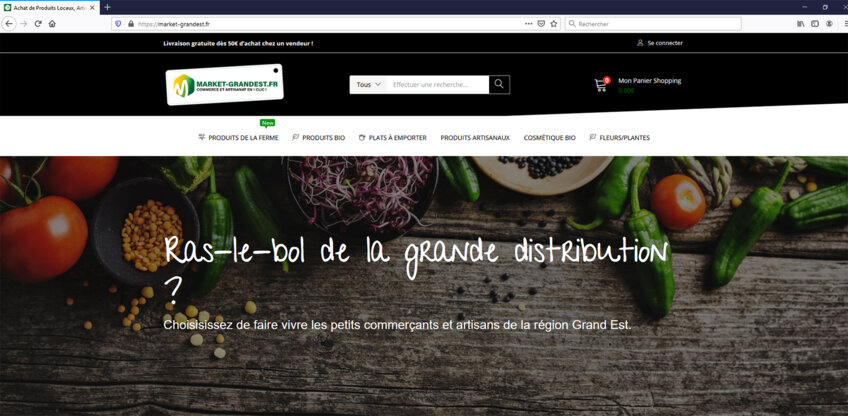The image size is (848, 416).
Task: Open the new tab plus button
Action: click(108, 7)
